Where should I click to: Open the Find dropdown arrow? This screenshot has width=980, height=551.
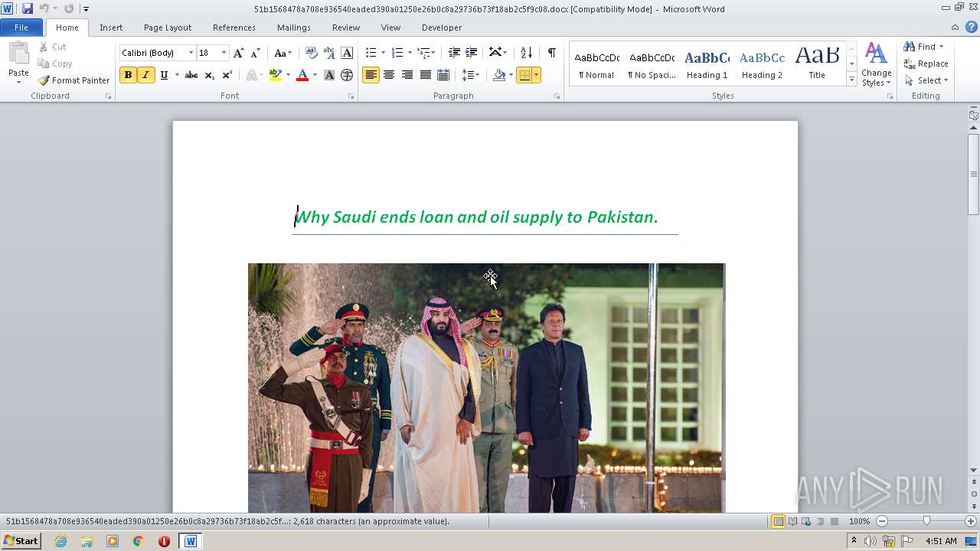[x=941, y=47]
